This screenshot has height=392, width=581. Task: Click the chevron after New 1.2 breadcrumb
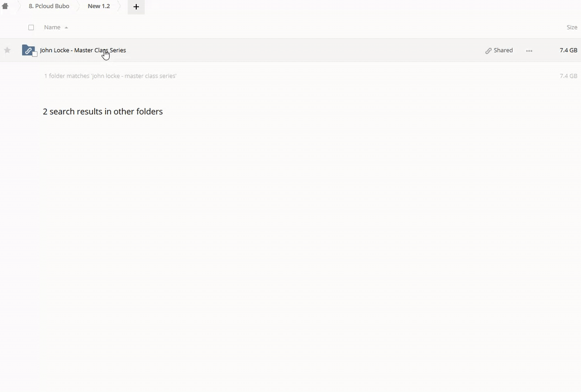coord(120,6)
